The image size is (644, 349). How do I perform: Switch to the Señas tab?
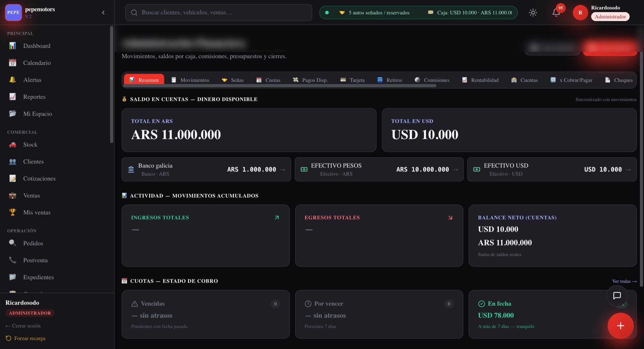(233, 80)
